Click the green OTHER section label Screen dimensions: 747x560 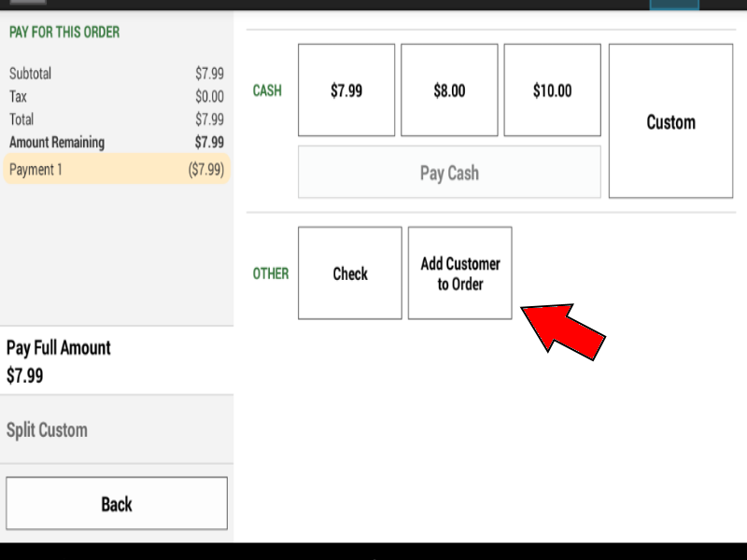(x=271, y=273)
